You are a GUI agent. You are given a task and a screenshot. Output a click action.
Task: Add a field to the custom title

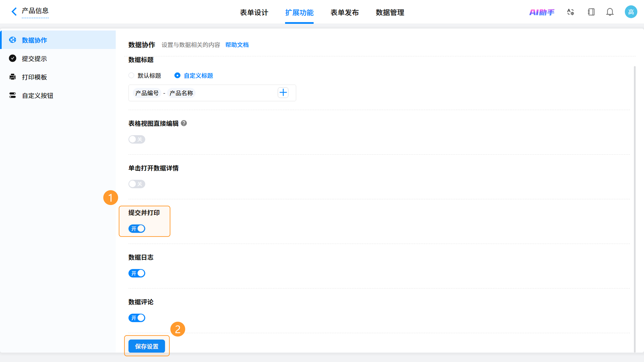[x=283, y=93]
